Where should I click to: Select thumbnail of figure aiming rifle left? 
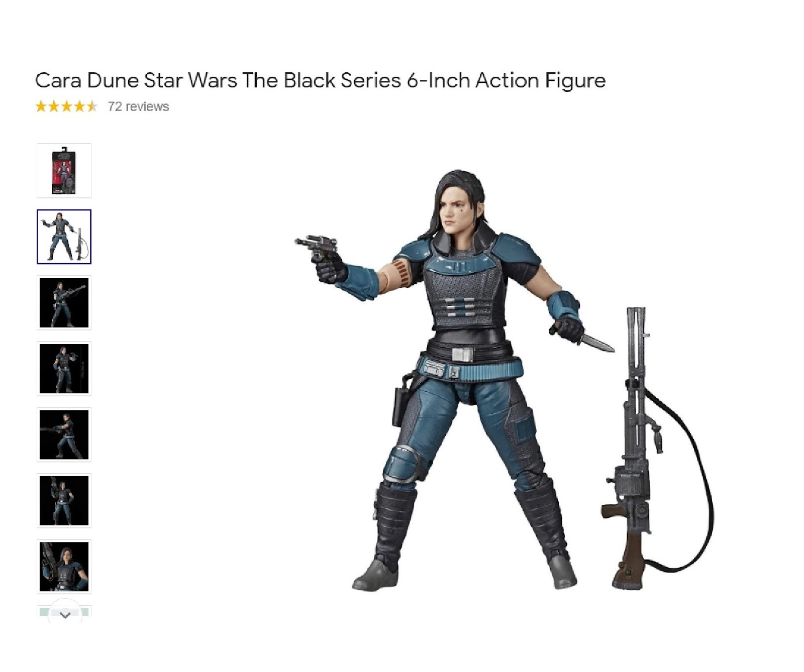[64, 435]
